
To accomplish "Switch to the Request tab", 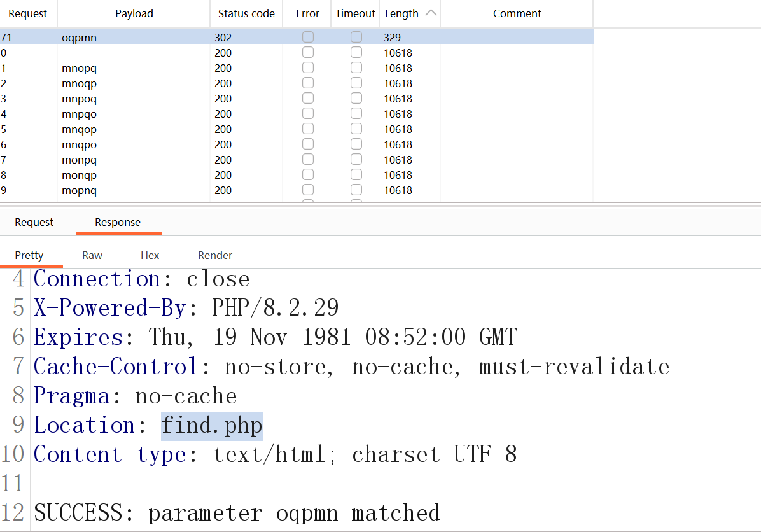I will coord(34,222).
